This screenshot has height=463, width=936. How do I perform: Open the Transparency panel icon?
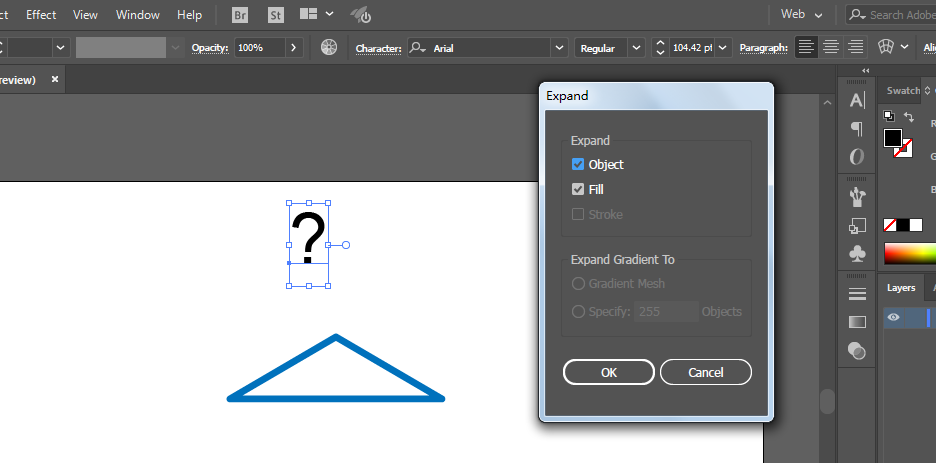pyautogui.click(x=857, y=350)
